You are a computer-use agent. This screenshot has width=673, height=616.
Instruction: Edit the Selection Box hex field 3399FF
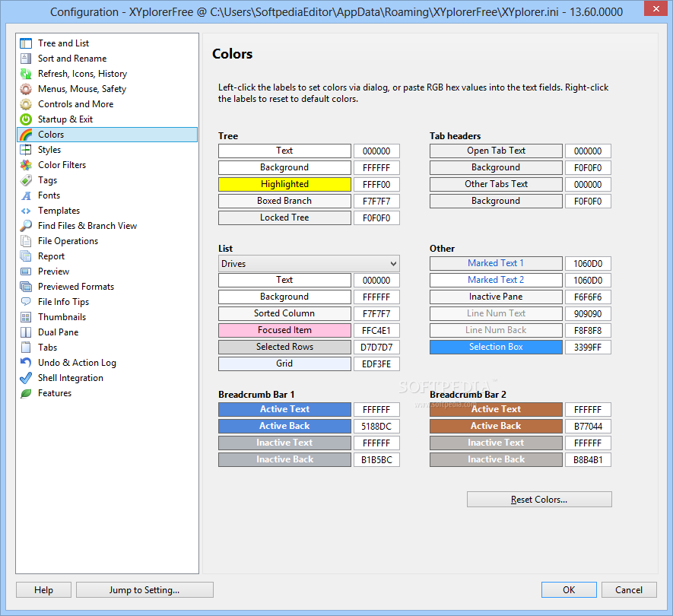pyautogui.click(x=588, y=348)
